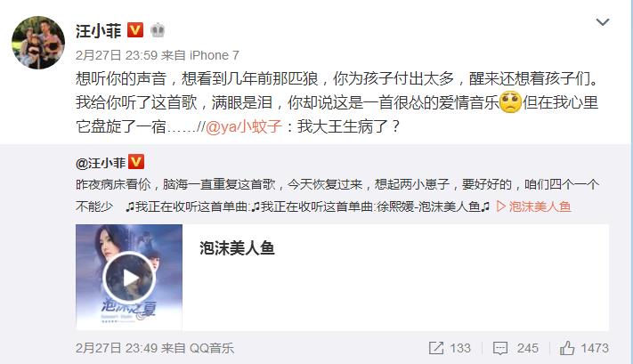The image size is (633, 364).
Task: Open @汪小菲 in the reposted post
Action: click(x=101, y=163)
